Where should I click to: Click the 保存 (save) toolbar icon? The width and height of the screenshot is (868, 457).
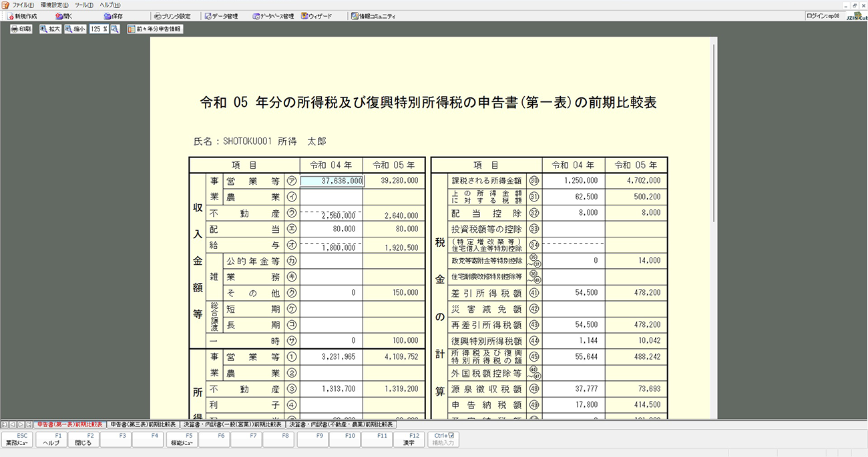[x=112, y=16]
